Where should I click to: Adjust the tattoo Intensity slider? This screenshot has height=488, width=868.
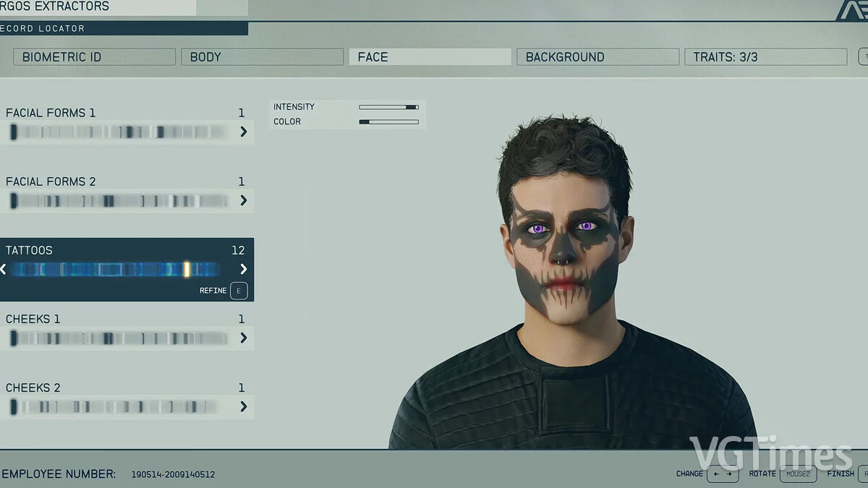pyautogui.click(x=388, y=107)
